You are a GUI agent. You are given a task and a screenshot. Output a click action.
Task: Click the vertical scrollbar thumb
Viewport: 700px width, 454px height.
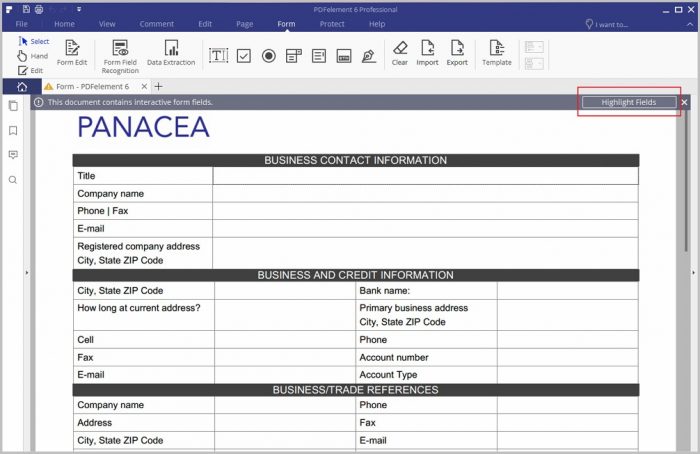pos(687,179)
